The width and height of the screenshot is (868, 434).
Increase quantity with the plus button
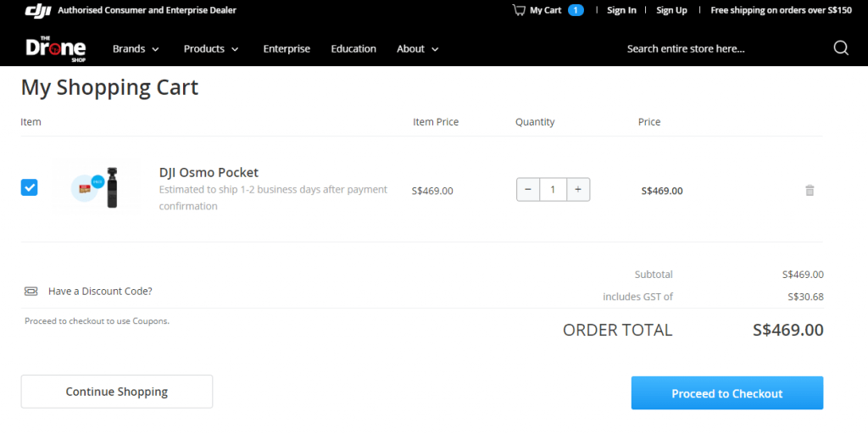coord(578,189)
